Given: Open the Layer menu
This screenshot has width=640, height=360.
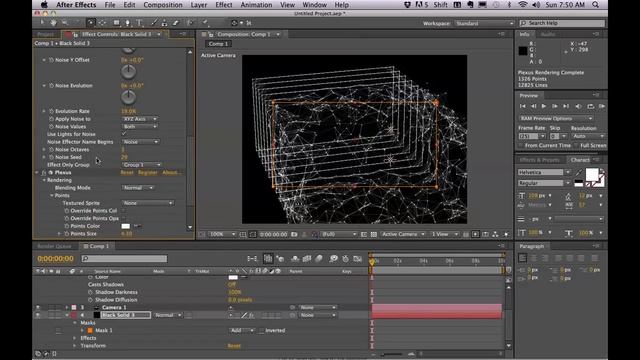Looking at the screenshot, I should (x=199, y=5).
